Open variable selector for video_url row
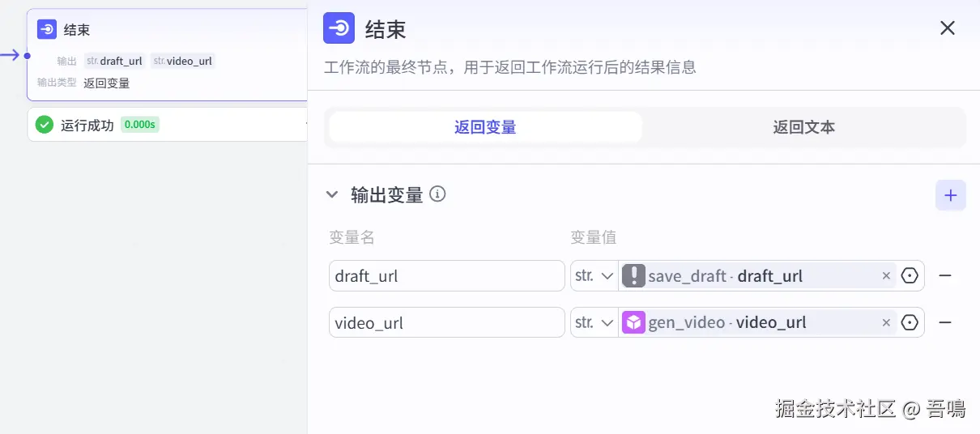The image size is (980, 434). pyautogui.click(x=910, y=322)
